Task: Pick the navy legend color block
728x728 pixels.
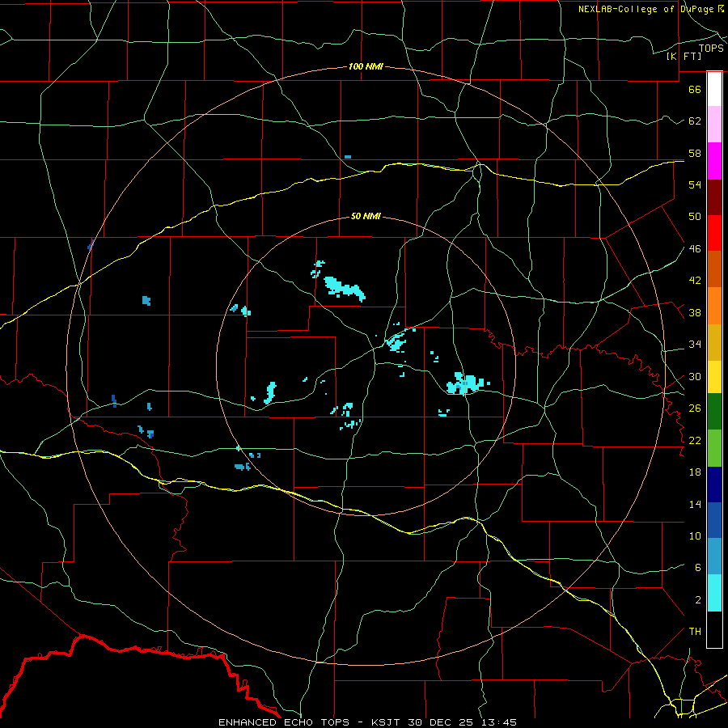Action: click(x=714, y=485)
